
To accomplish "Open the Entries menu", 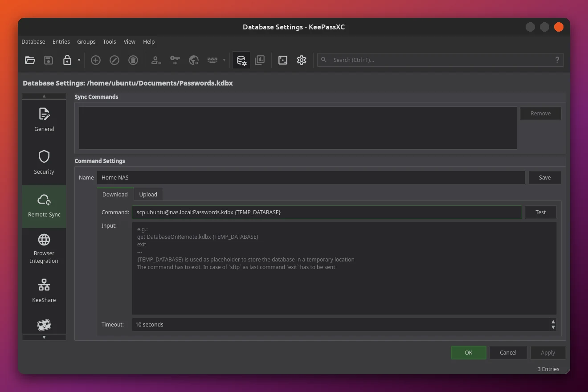I will 61,41.
